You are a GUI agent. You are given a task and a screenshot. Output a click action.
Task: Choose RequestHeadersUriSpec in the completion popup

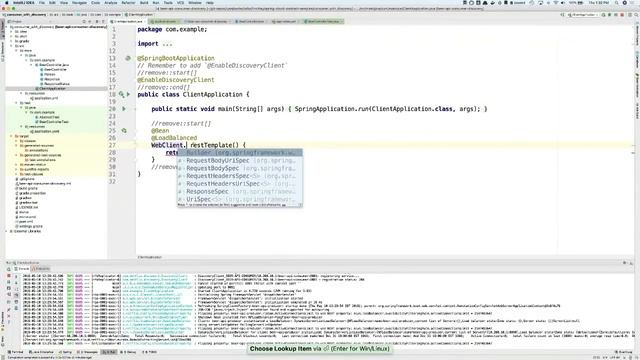point(240,184)
